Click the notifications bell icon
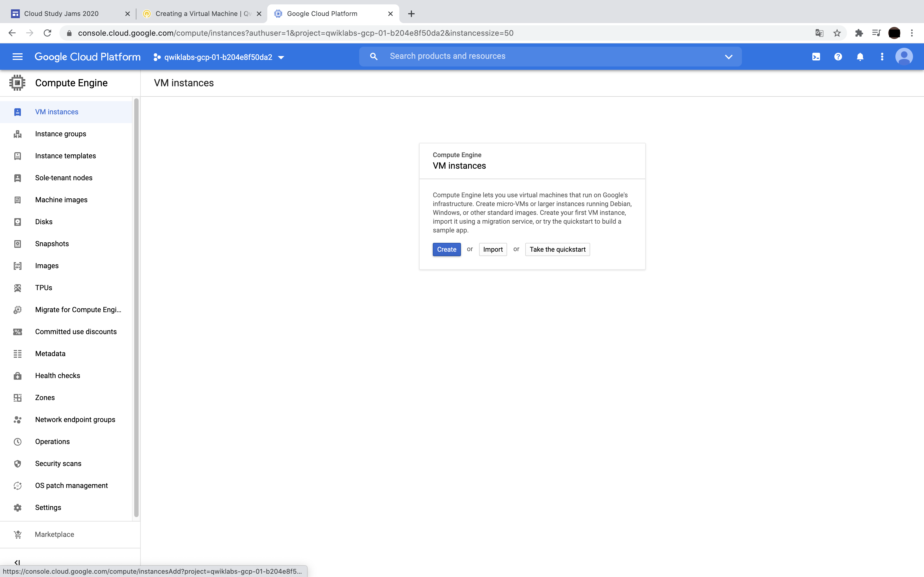Viewport: 924px width, 577px height. pos(860,57)
